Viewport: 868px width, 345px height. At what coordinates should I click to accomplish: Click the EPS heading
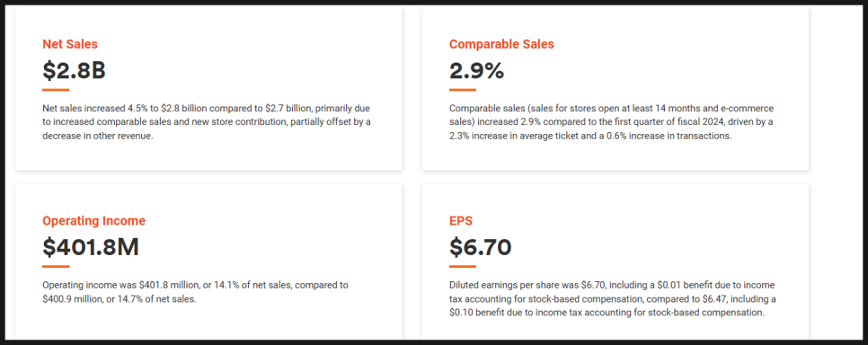tap(461, 221)
